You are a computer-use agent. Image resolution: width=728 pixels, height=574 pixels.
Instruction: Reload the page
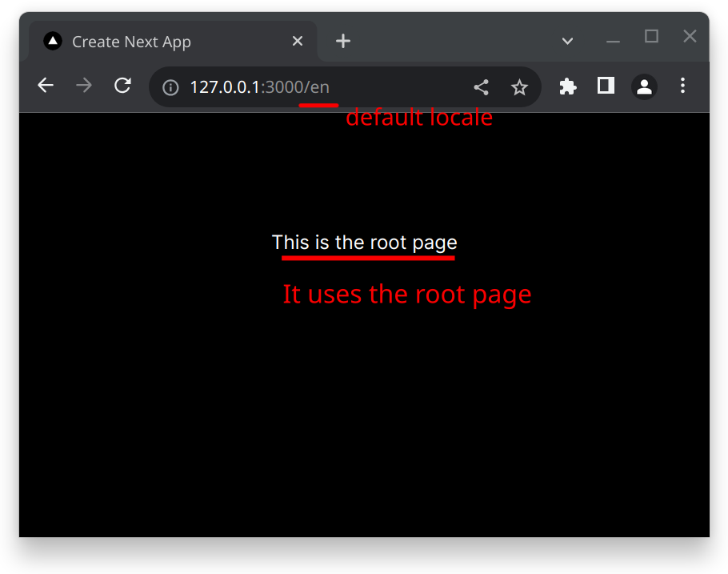[x=122, y=86]
